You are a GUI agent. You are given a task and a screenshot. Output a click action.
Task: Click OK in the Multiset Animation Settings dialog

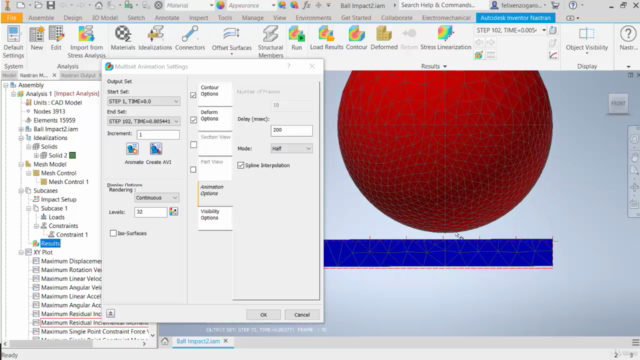tap(263, 315)
